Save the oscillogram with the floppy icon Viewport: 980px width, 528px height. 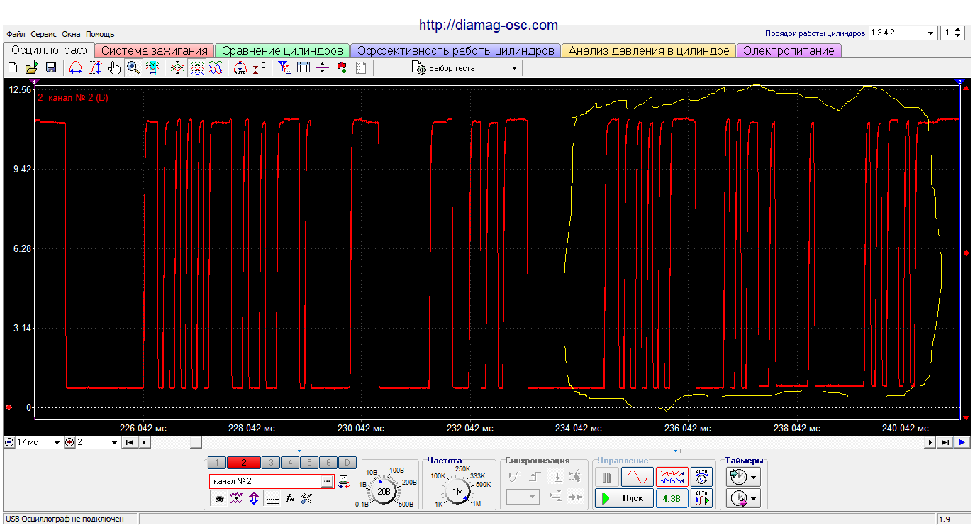tap(51, 68)
